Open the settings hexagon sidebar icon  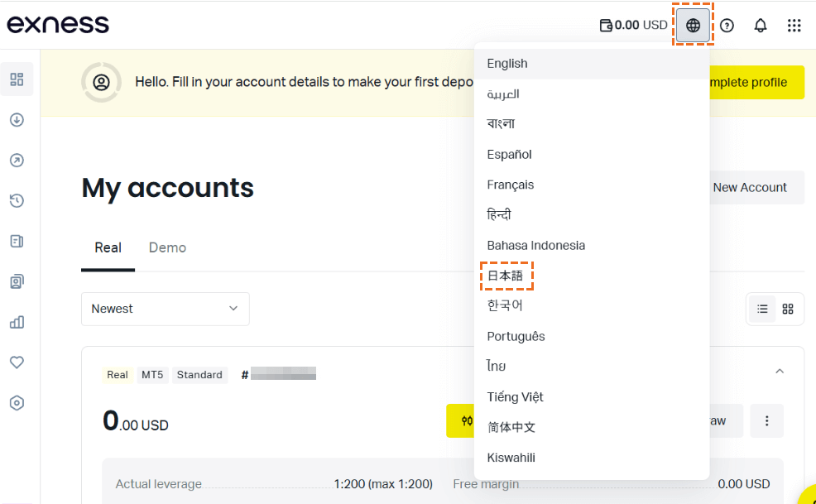pos(17,402)
